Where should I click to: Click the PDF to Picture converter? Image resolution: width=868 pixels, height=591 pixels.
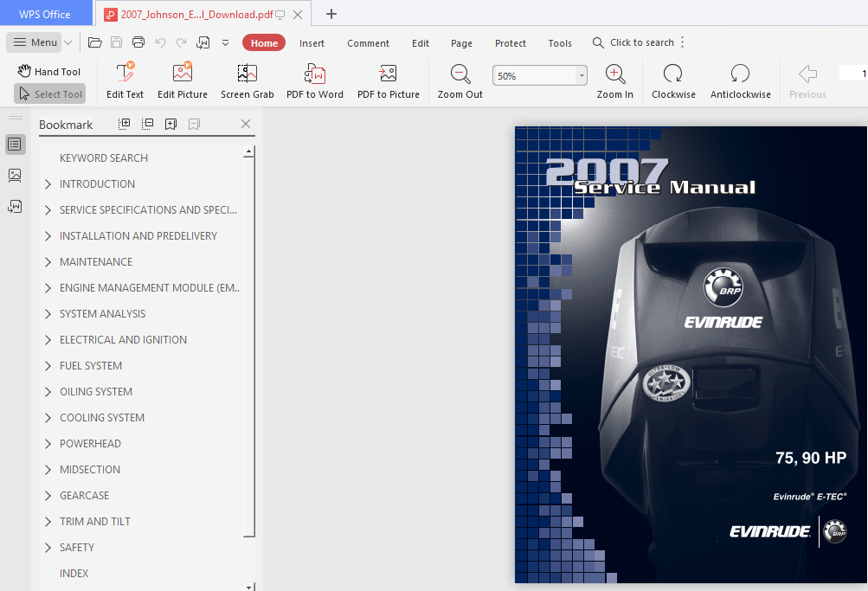coord(388,80)
